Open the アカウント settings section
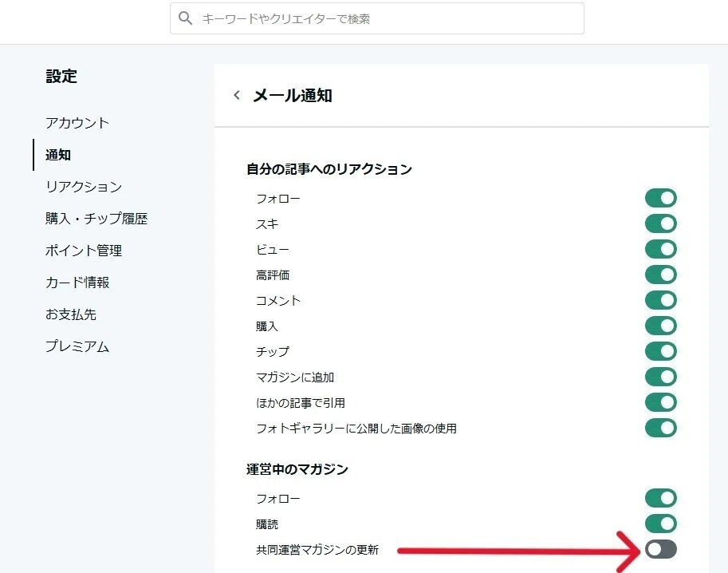Screen dimensions: 728x573 click(x=77, y=123)
